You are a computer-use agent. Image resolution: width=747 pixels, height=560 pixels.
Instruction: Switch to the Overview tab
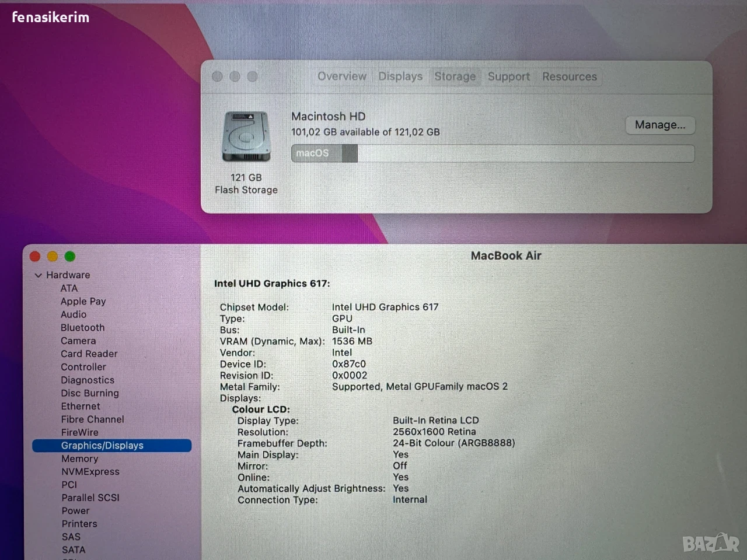(x=342, y=76)
